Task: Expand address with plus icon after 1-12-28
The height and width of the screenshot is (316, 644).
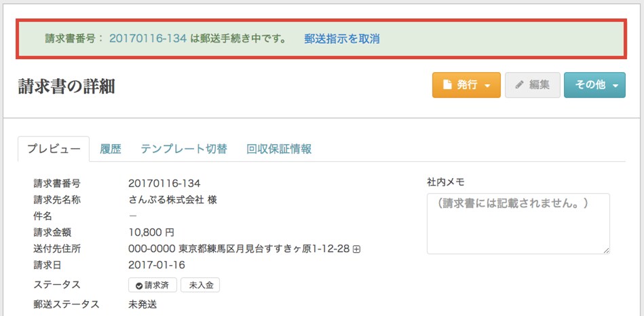Action: pos(356,249)
